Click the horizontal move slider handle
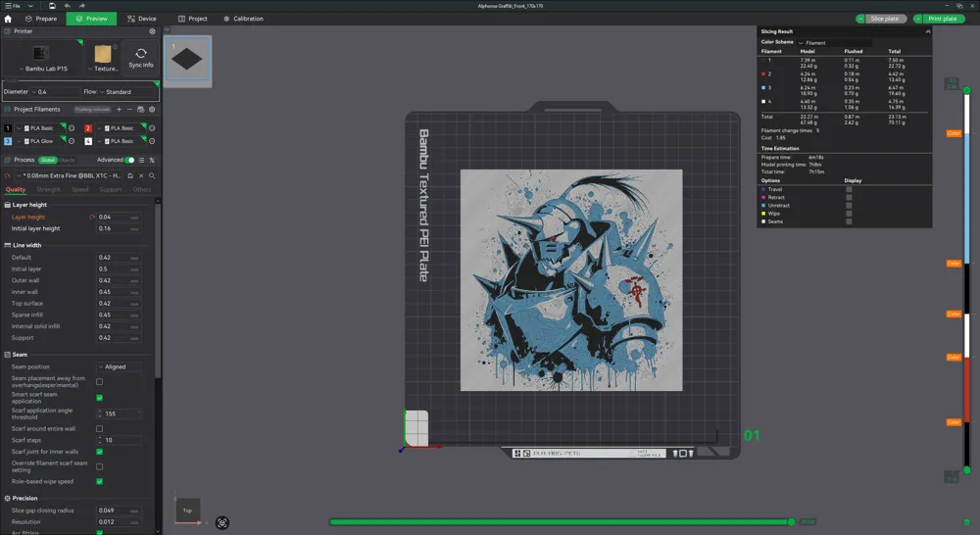This screenshot has height=535, width=980. point(791,522)
